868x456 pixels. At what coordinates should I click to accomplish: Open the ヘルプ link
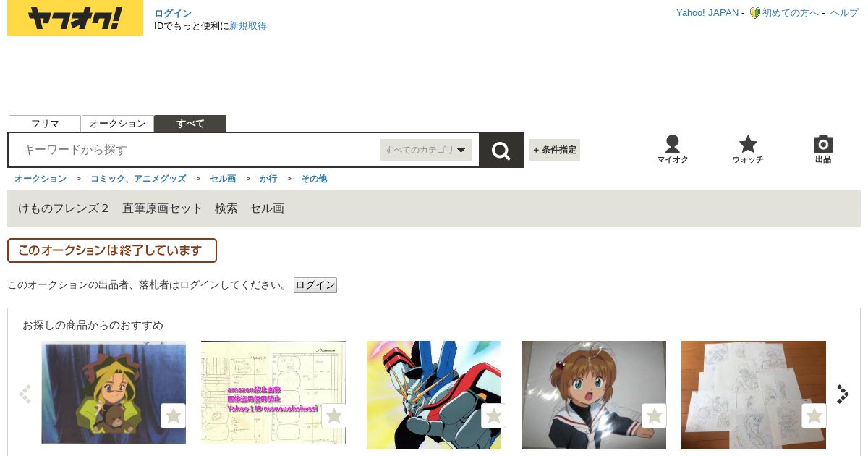click(844, 13)
